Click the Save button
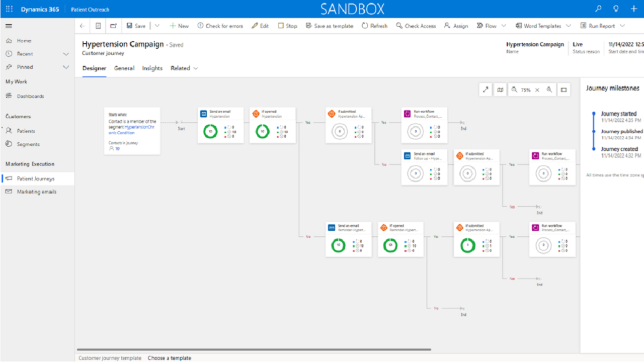 [136, 26]
